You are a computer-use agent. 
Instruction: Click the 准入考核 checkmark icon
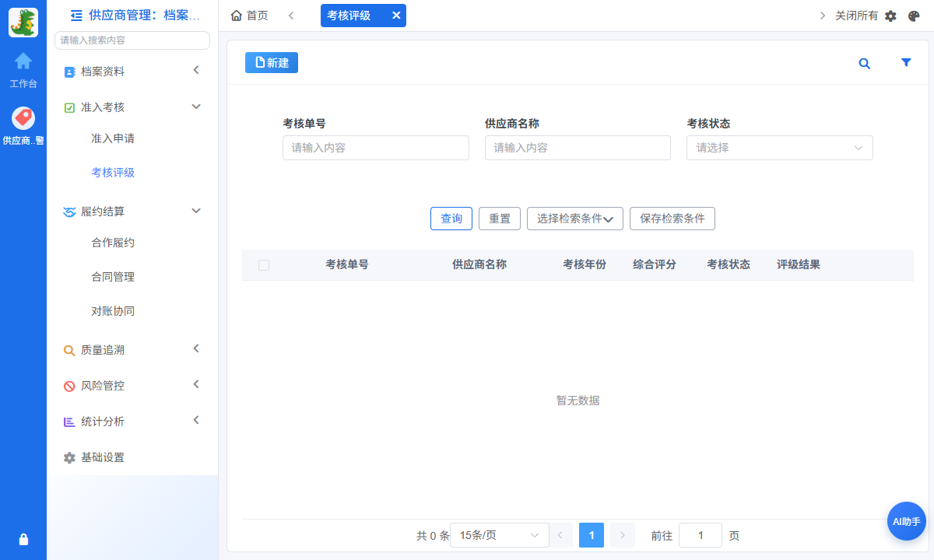(69, 107)
